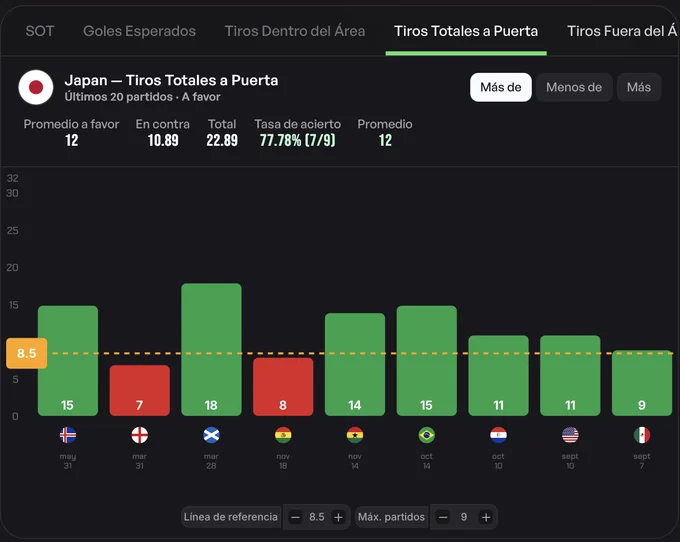Click the Máx. partidos value 9

(464, 517)
